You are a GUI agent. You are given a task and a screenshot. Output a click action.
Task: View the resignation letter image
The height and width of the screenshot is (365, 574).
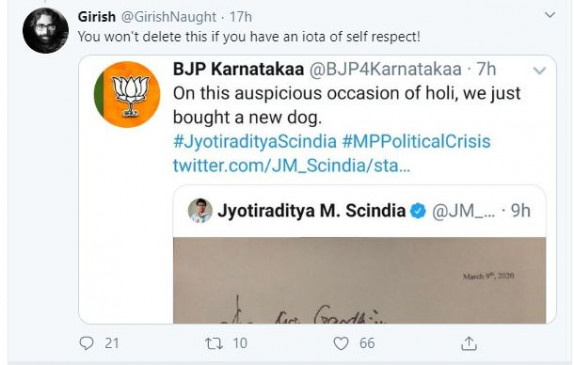coord(359,280)
